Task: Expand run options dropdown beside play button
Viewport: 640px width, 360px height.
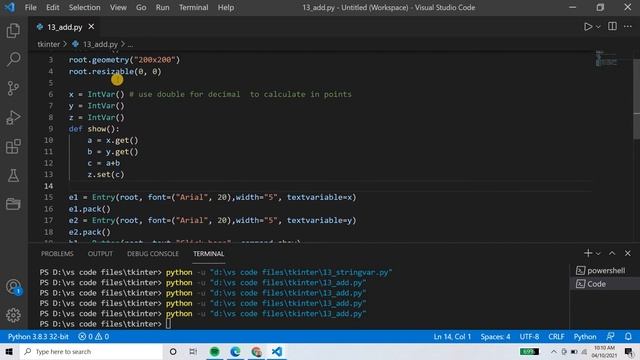Action: (598, 27)
